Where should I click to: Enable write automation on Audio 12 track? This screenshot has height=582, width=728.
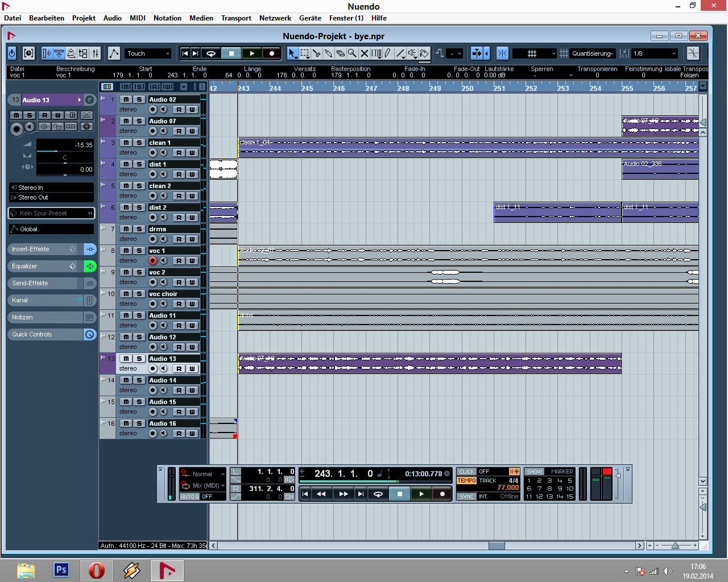pos(192,347)
